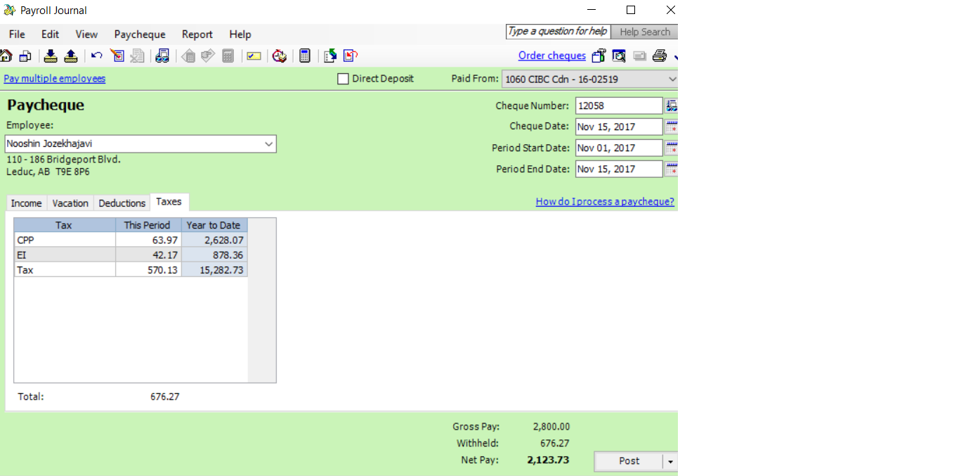Click greyed manual tax entry hand icon
This screenshot has width=980, height=476.
[207, 56]
